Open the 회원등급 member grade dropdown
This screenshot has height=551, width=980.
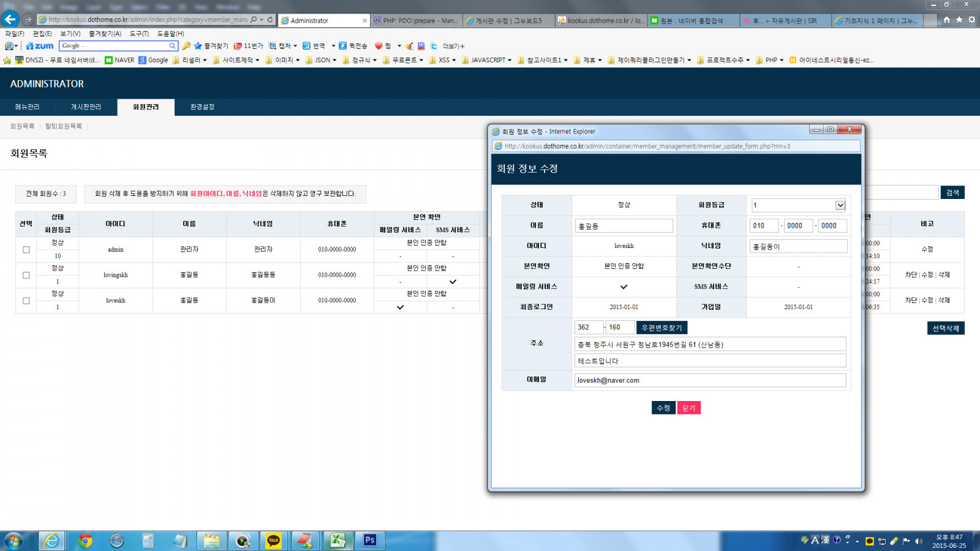(840, 205)
